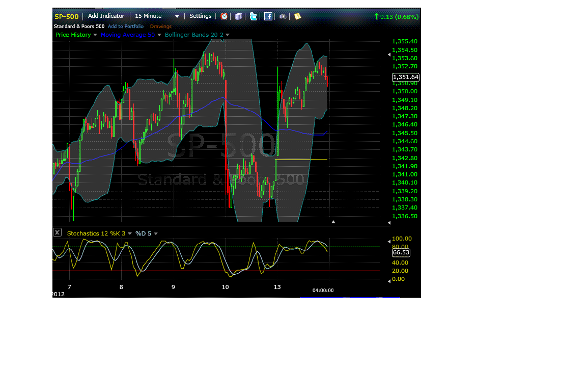Expand the Price History dropdown arrow
The height and width of the screenshot is (366, 588).
tap(95, 35)
